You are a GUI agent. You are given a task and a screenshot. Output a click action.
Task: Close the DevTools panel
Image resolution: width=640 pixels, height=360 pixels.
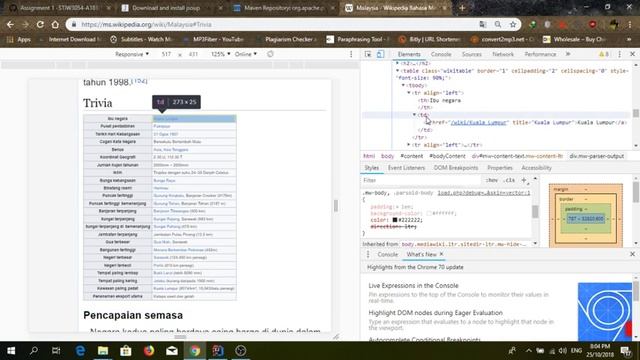632,54
